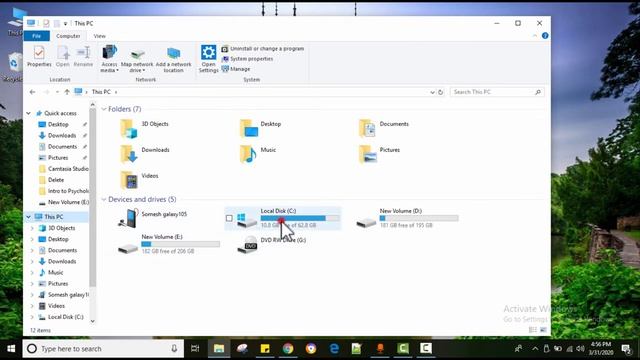Screen dimensions: 640x360
Task: Click the New Volume (D:) usage bar
Action: tap(419, 218)
